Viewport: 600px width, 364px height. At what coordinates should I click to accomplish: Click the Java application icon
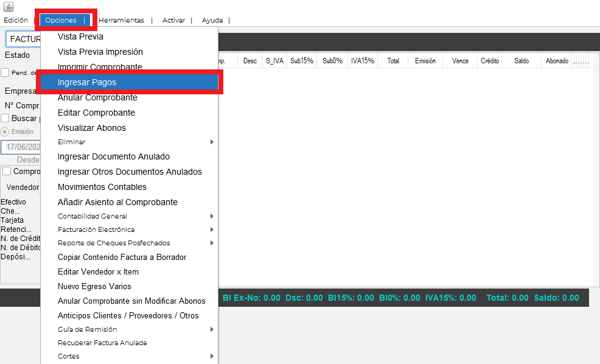click(9, 7)
